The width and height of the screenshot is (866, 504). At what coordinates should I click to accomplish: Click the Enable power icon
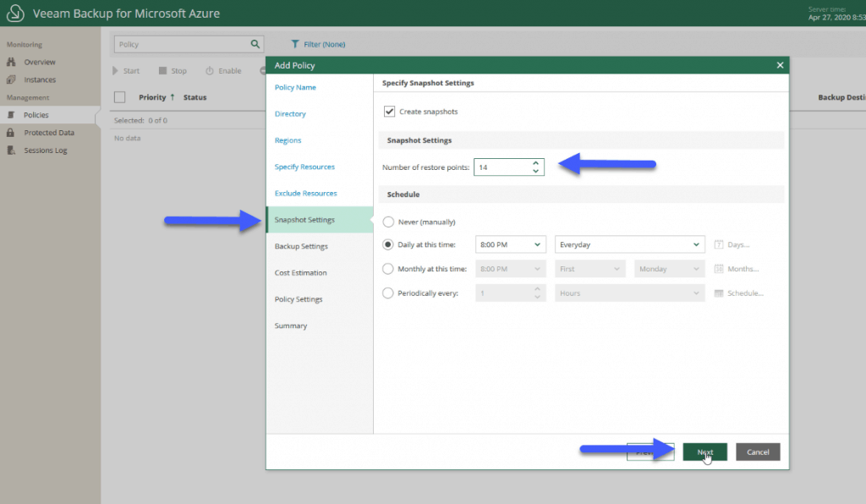(x=210, y=71)
